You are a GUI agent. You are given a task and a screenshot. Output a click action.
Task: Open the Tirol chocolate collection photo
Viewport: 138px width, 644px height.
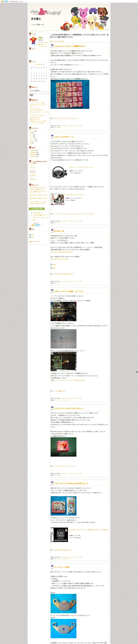point(70,94)
